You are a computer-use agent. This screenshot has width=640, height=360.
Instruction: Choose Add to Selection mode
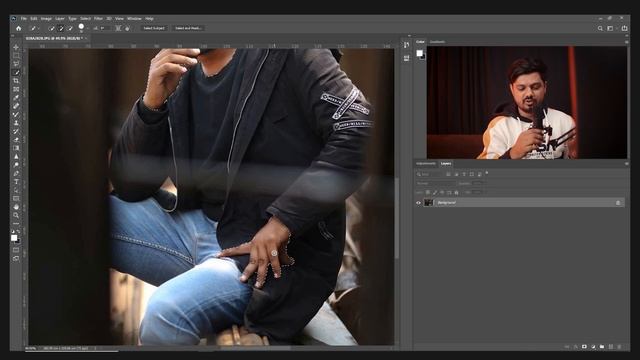click(61, 28)
